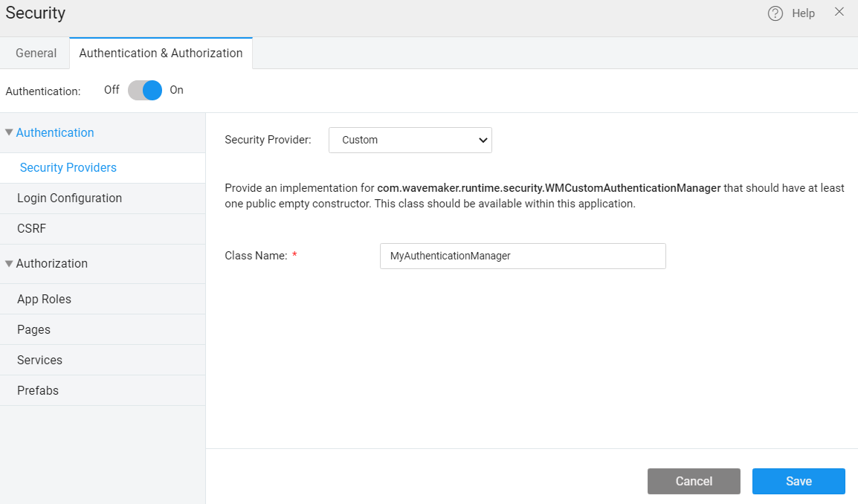Select Pages under Authorization
The width and height of the screenshot is (858, 504).
[x=34, y=329]
